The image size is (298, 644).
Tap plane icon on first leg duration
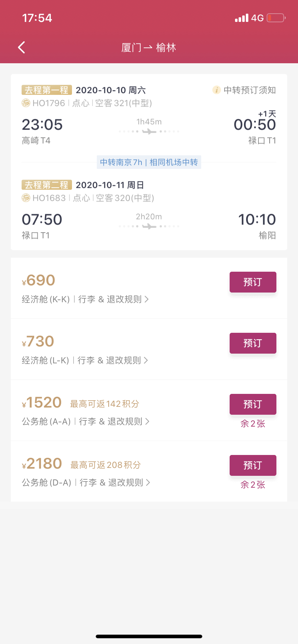149,132
